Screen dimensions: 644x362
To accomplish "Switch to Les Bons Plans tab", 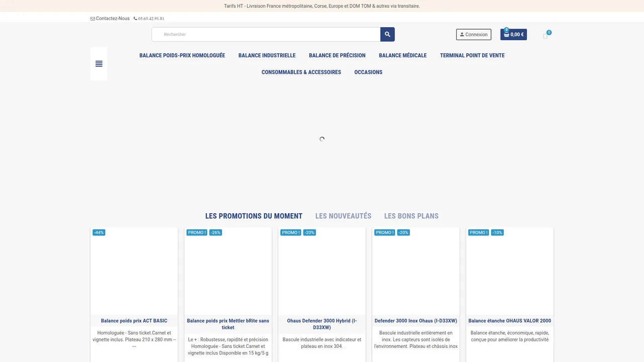I will (412, 216).
